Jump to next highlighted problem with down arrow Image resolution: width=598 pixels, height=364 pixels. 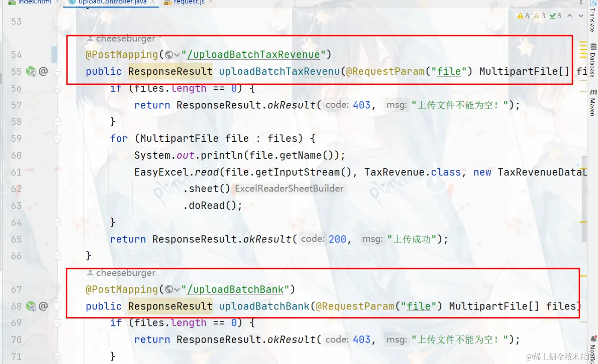click(581, 16)
